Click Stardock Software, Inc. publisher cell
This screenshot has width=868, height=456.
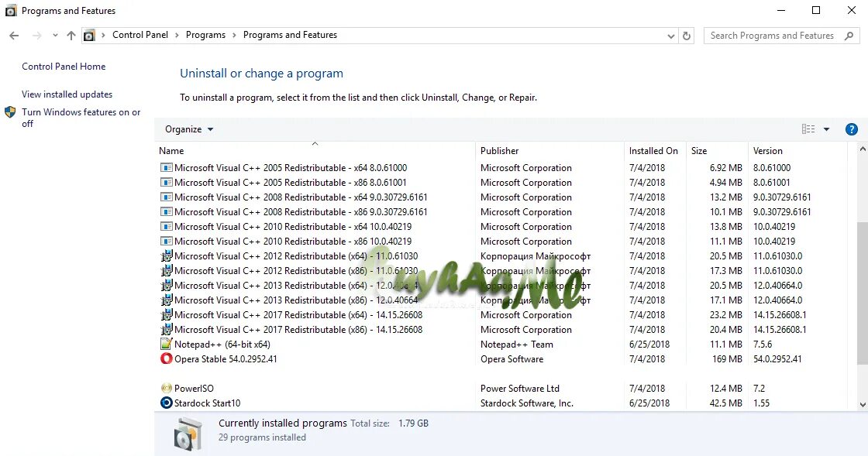(526, 403)
